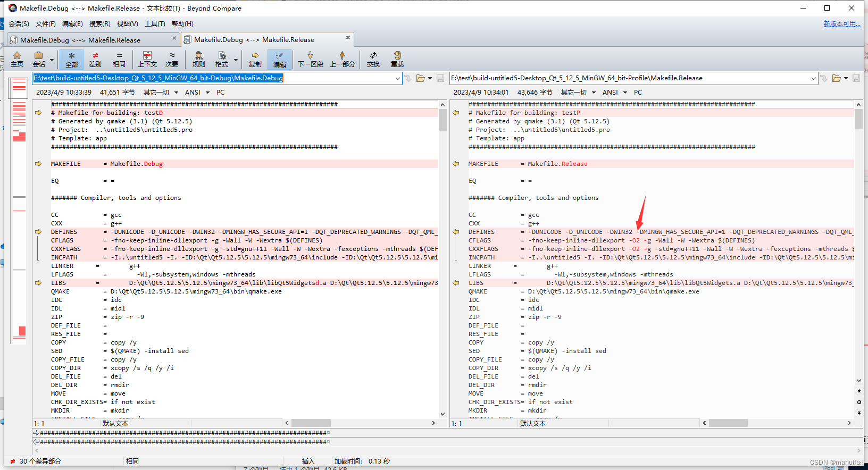
Task: Open the 工具(T) menu
Action: pos(155,24)
